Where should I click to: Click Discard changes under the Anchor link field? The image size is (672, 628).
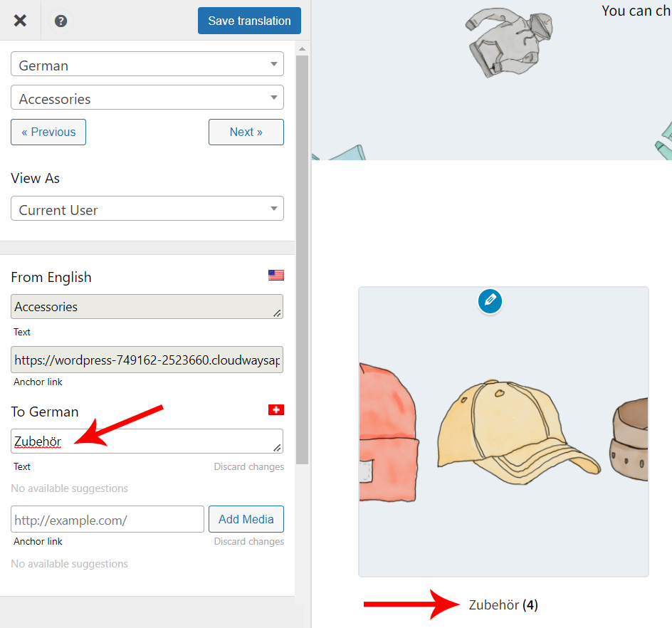coord(248,541)
